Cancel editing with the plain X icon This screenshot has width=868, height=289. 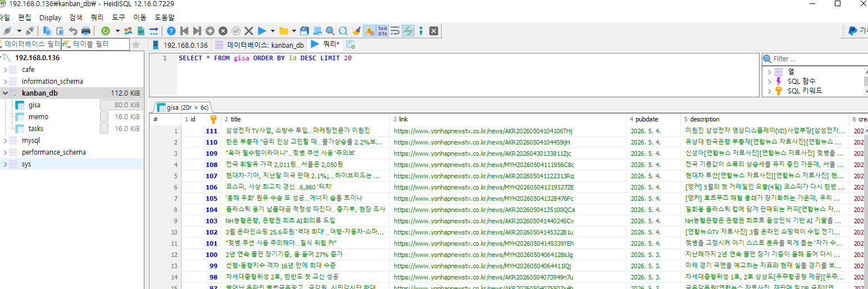tap(249, 31)
